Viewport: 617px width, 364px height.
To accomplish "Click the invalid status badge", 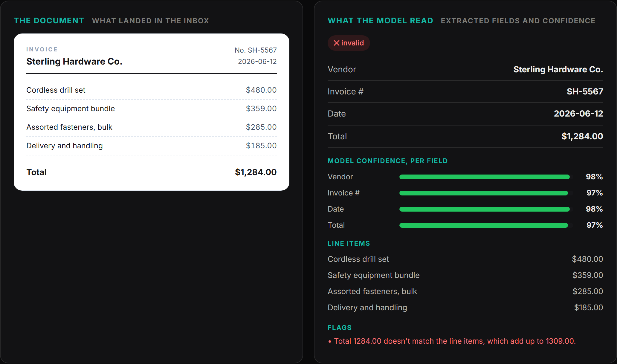I will pos(349,43).
